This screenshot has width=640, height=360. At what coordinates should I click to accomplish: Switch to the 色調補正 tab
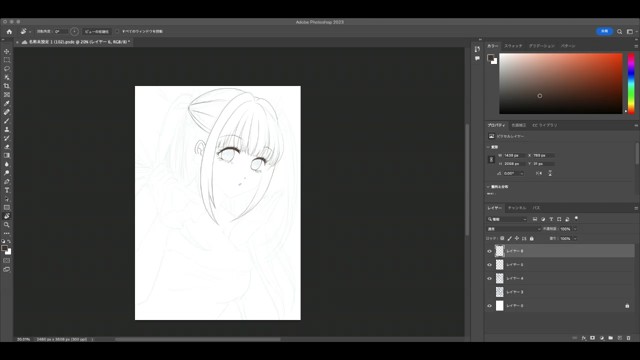click(x=518, y=125)
